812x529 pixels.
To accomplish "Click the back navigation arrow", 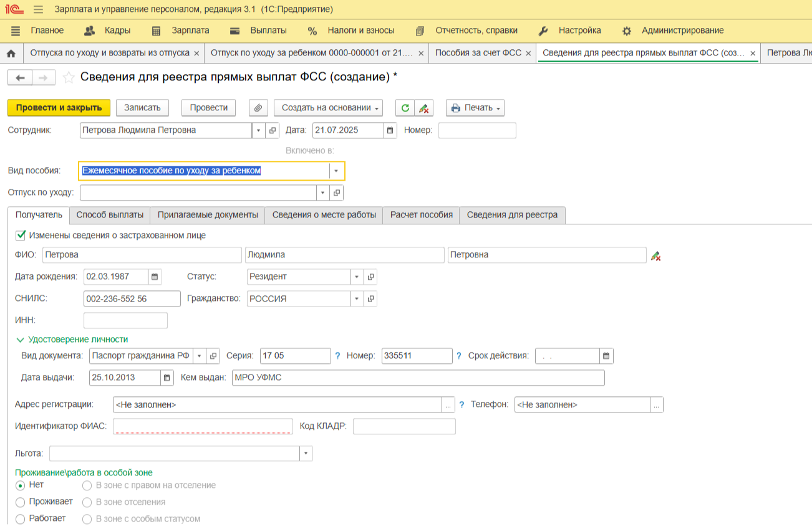I will point(19,77).
